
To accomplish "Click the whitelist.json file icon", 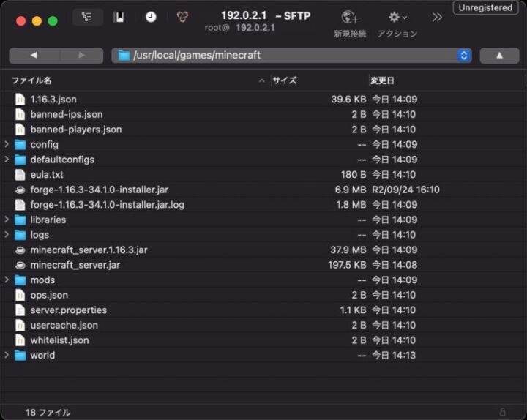I will coord(20,340).
